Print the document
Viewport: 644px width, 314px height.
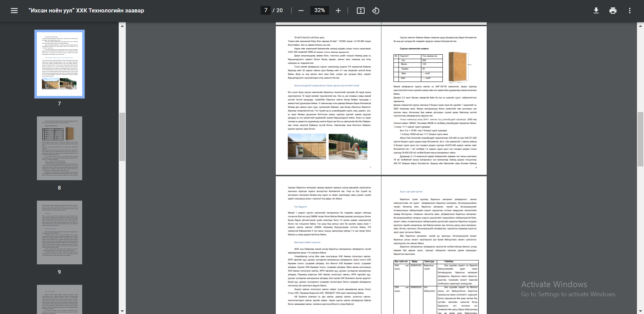(613, 11)
